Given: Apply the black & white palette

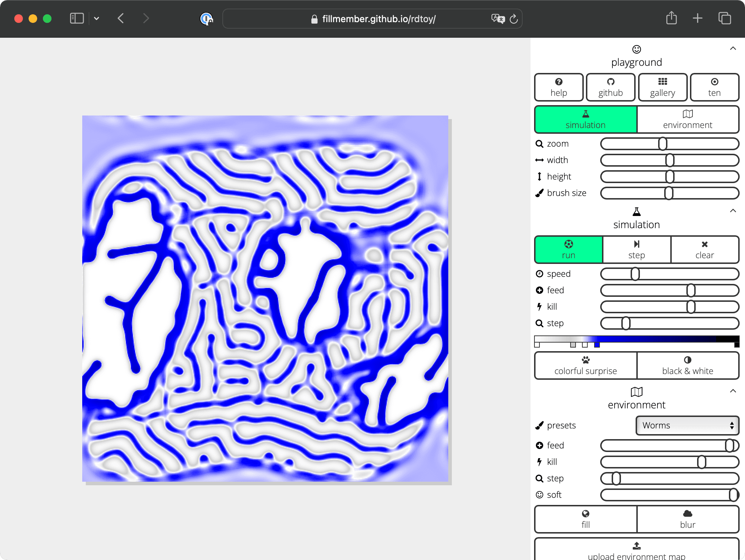Looking at the screenshot, I should pos(687,365).
